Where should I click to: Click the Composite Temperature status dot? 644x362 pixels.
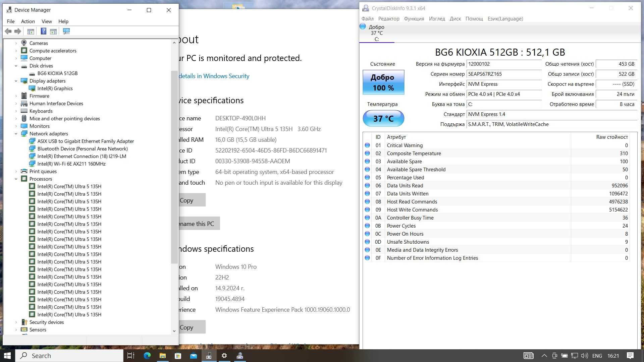tap(367, 153)
